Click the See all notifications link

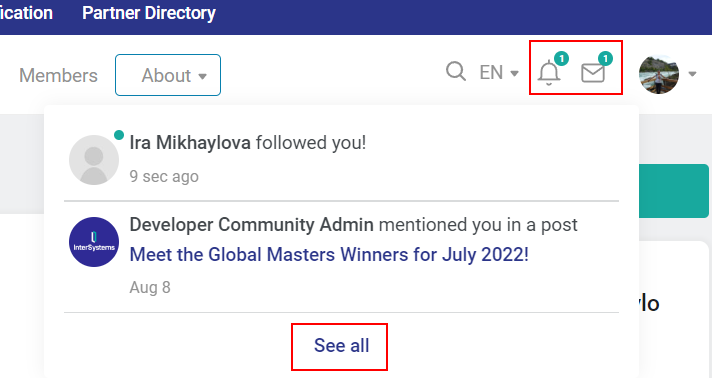click(341, 346)
